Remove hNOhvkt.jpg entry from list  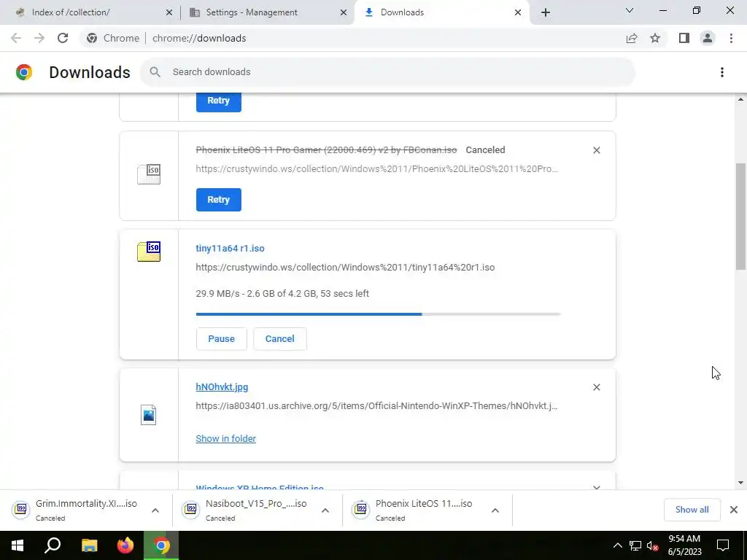(597, 387)
